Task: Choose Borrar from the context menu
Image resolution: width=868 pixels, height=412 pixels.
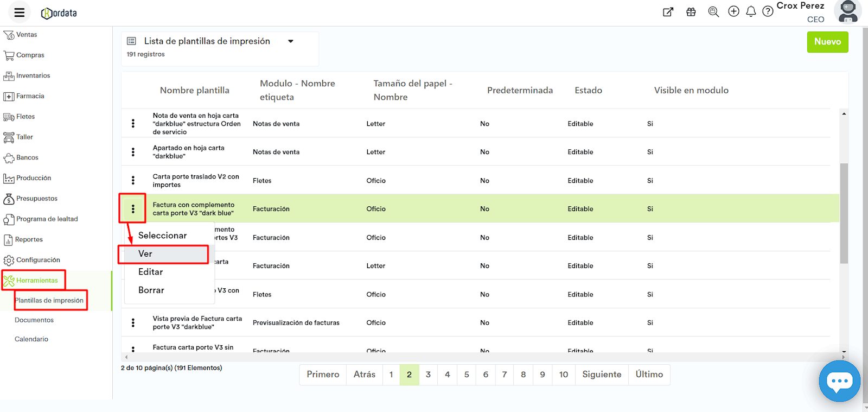Action: (151, 290)
